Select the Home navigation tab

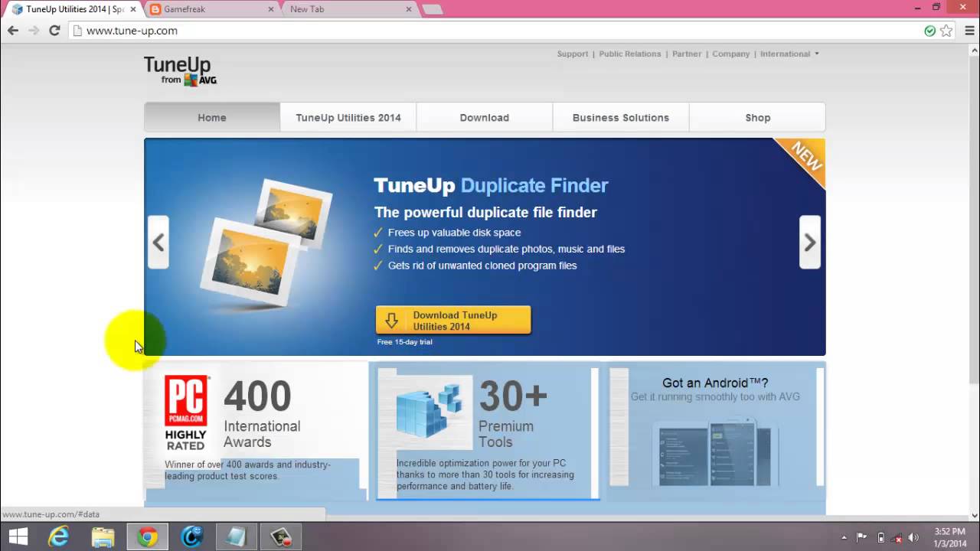click(212, 117)
